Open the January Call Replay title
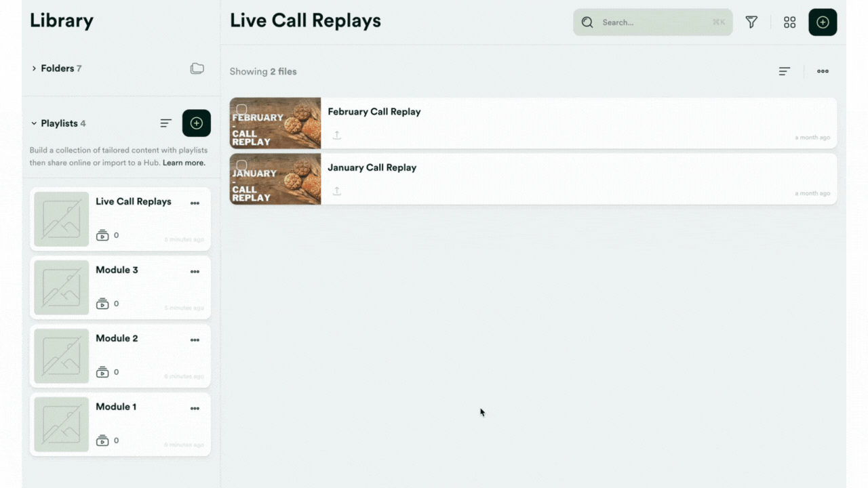The width and height of the screenshot is (868, 488). pos(372,167)
